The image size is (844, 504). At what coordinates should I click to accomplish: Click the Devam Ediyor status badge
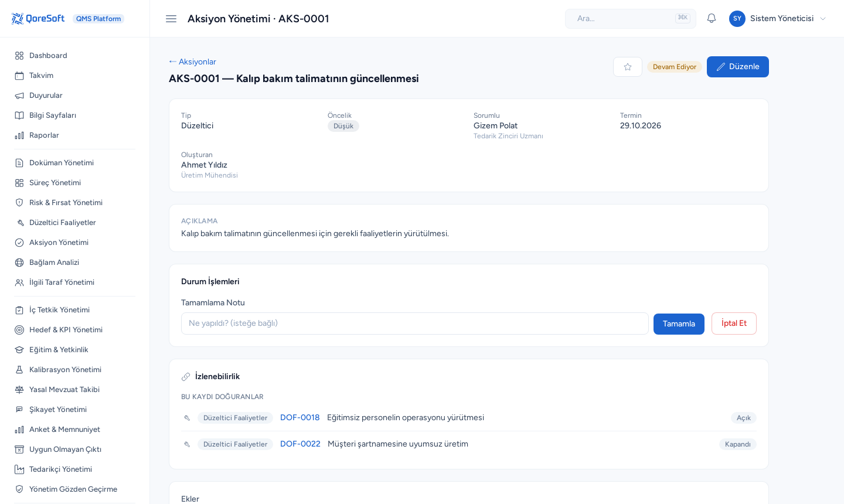675,67
